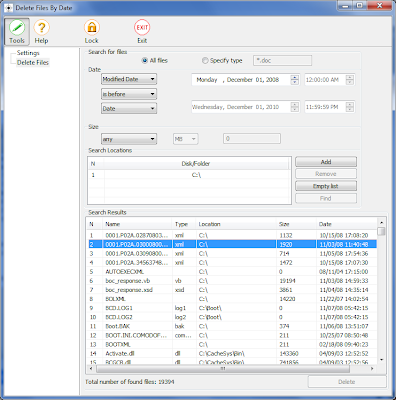Select the BCD.LOG2 result row

click(233, 317)
